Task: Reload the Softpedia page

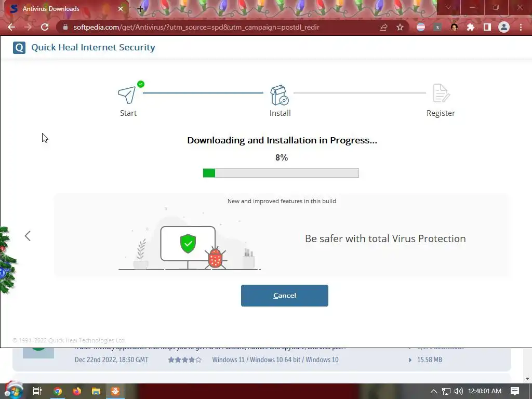Action: (x=45, y=27)
